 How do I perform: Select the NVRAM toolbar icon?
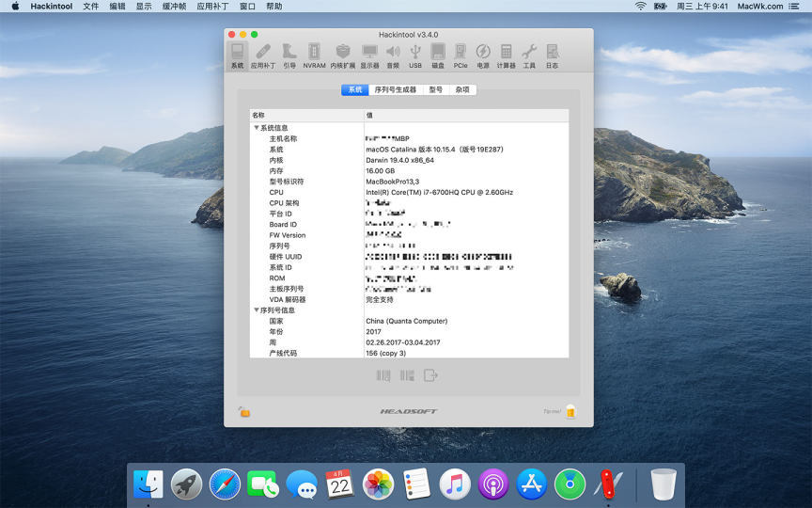(314, 56)
